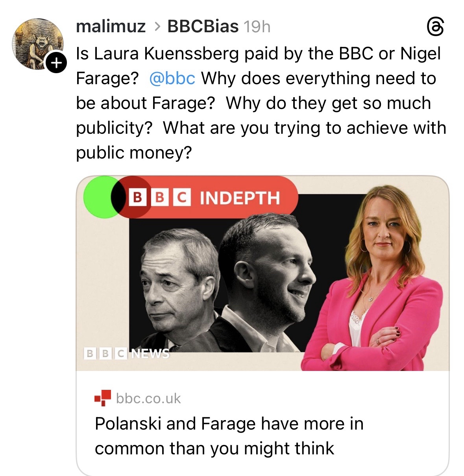Click the bbc.co.uk red favicon
464x476 pixels.
pos(103,398)
